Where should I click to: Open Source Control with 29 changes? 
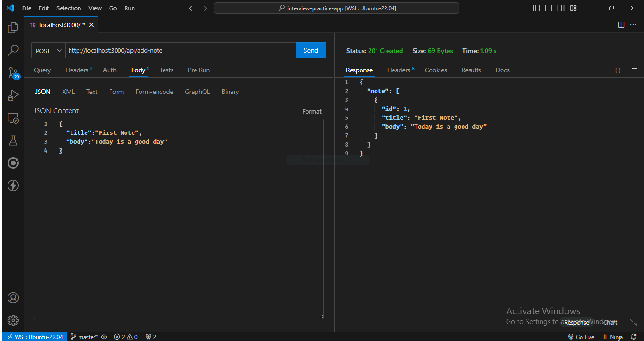(13, 73)
